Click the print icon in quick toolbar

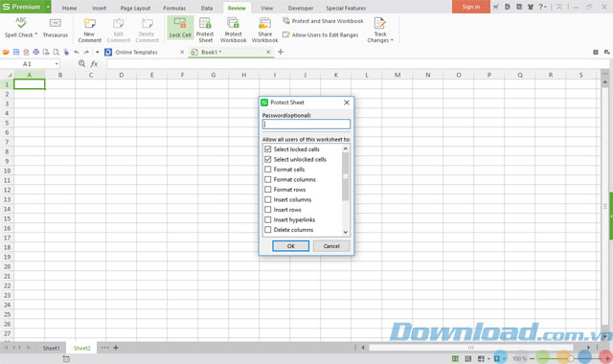[36, 52]
